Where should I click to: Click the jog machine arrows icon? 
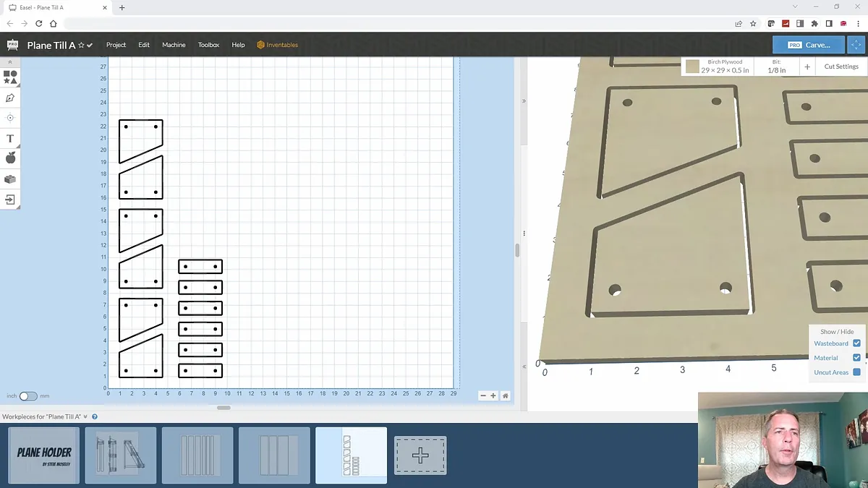[x=856, y=45]
